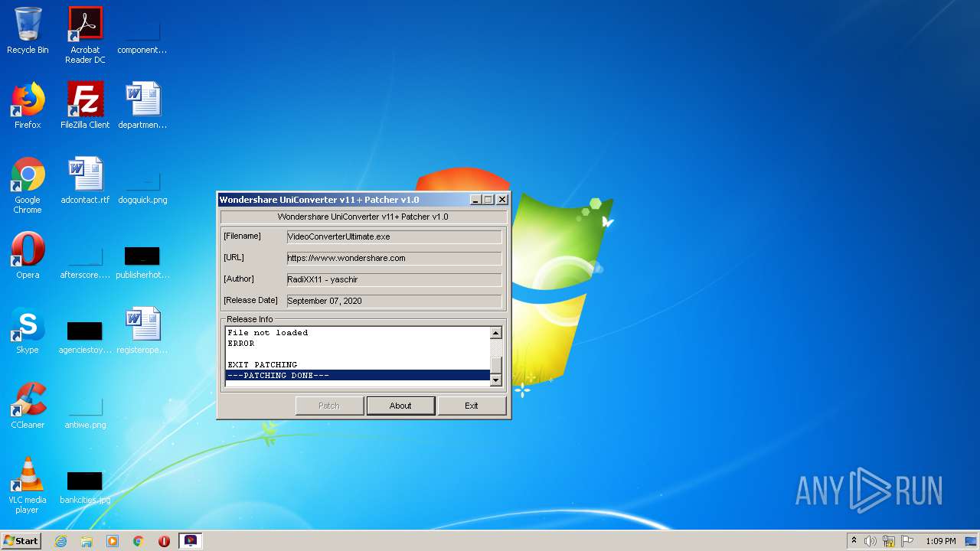
Task: Open VLC media player shortcut
Action: (x=28, y=485)
